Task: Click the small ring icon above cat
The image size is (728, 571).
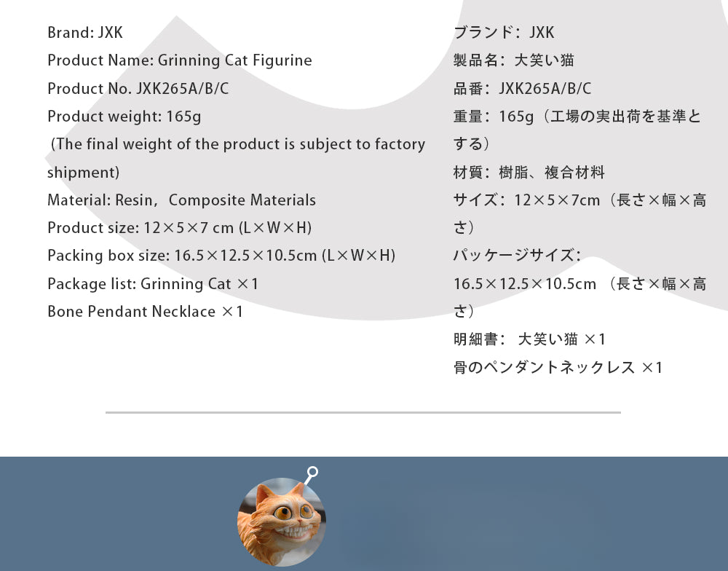Action: [x=312, y=472]
